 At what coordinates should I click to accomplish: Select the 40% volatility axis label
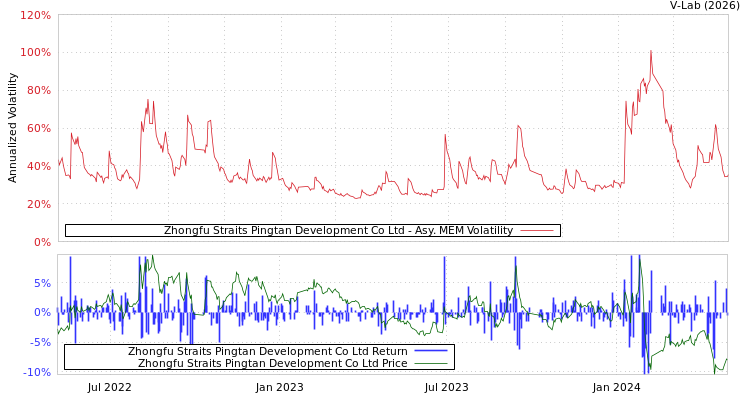tap(38, 166)
